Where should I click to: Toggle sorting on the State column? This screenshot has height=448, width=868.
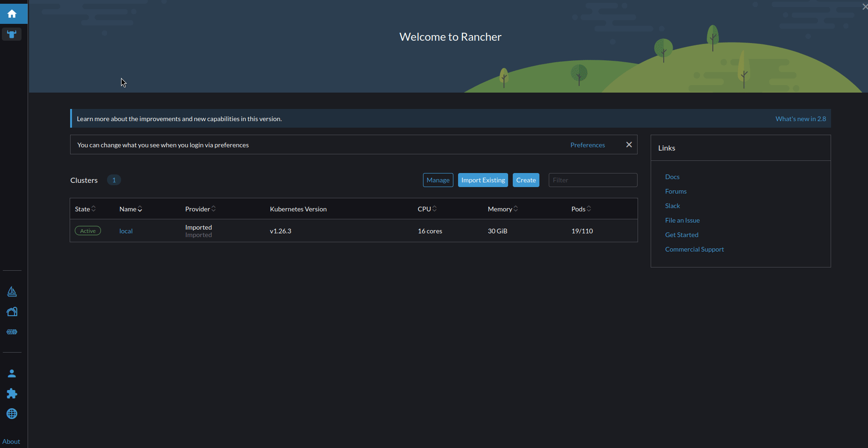[85, 209]
